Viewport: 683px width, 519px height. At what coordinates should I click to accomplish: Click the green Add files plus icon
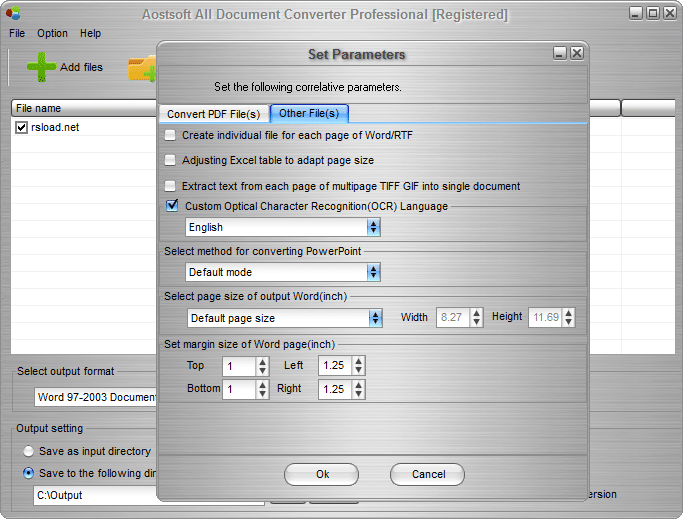tap(41, 67)
